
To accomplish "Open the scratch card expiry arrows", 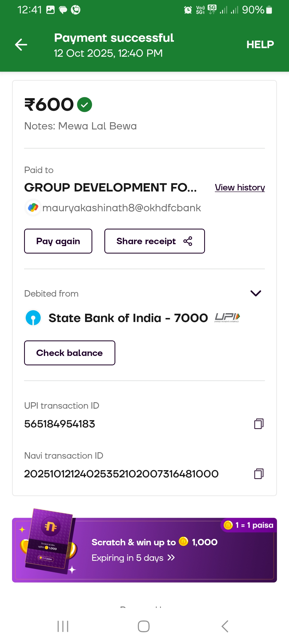I will [171, 558].
